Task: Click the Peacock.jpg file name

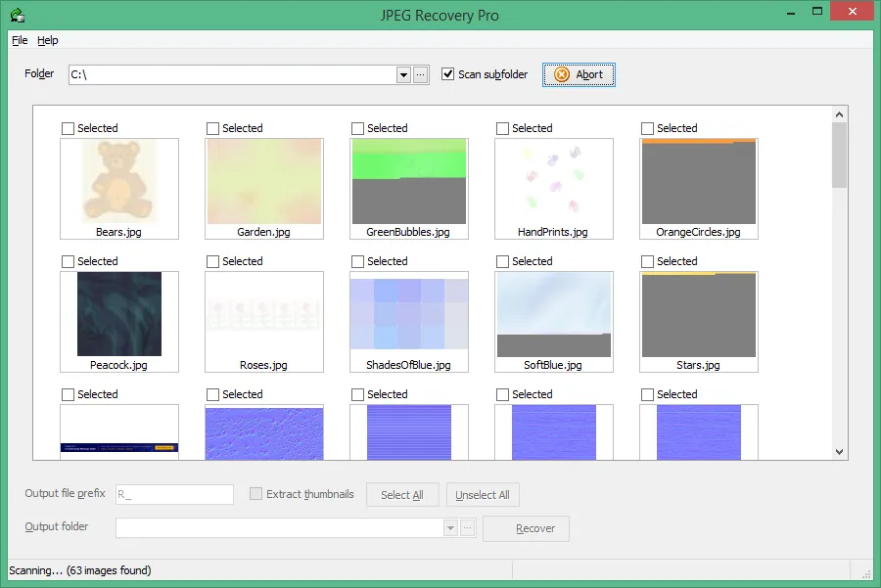Action: [118, 365]
